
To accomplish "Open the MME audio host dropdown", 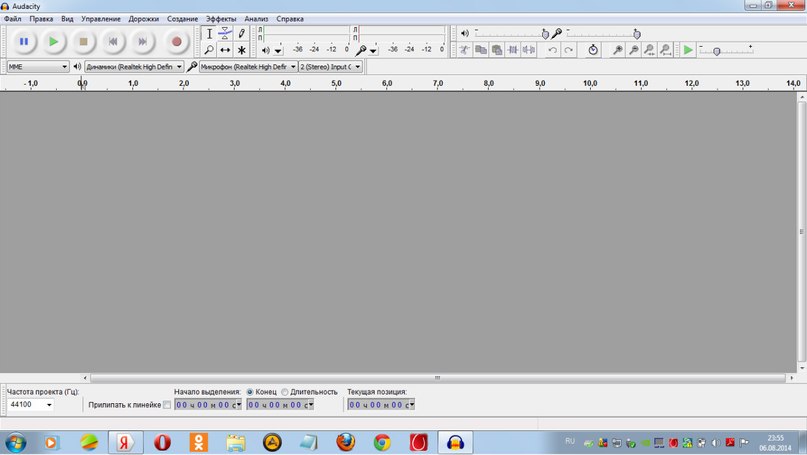I will 38,66.
